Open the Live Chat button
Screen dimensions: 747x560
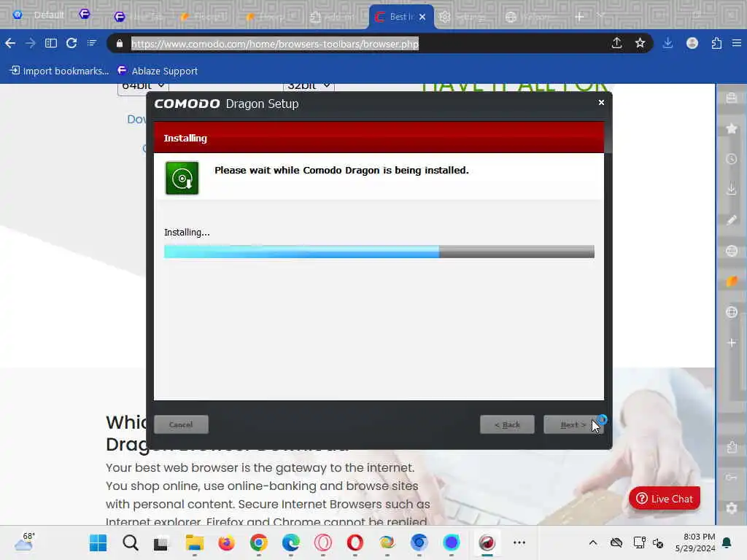(665, 499)
